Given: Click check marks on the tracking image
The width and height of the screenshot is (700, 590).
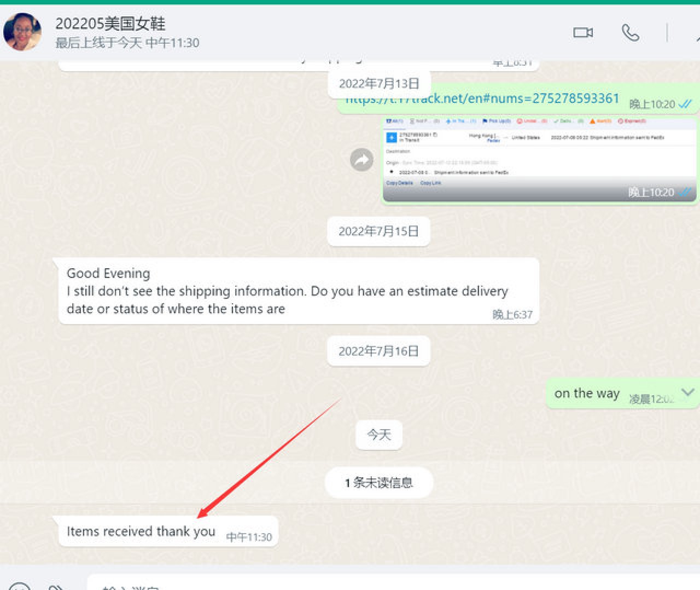Looking at the screenshot, I should coord(685,192).
